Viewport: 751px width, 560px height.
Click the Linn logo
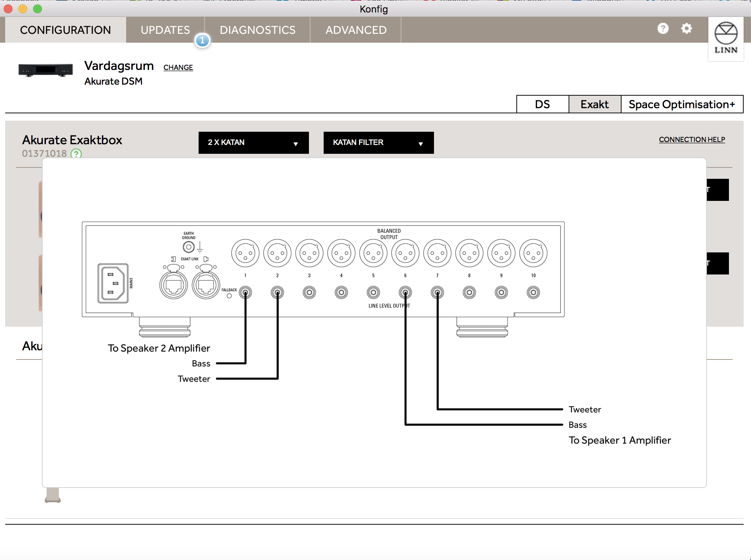tap(726, 38)
